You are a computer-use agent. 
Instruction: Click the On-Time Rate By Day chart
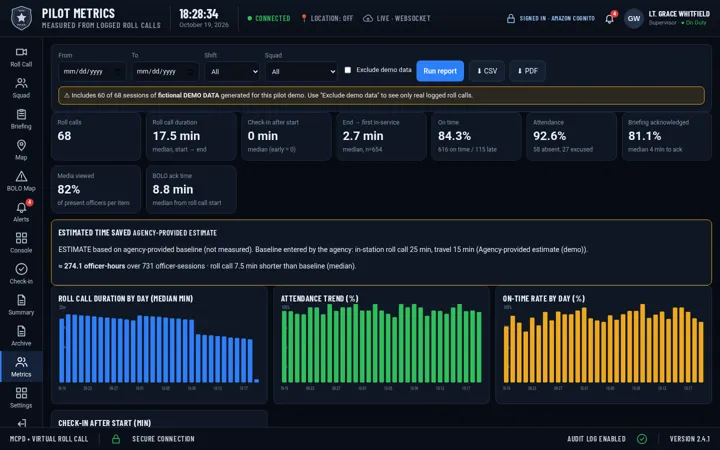(603, 345)
